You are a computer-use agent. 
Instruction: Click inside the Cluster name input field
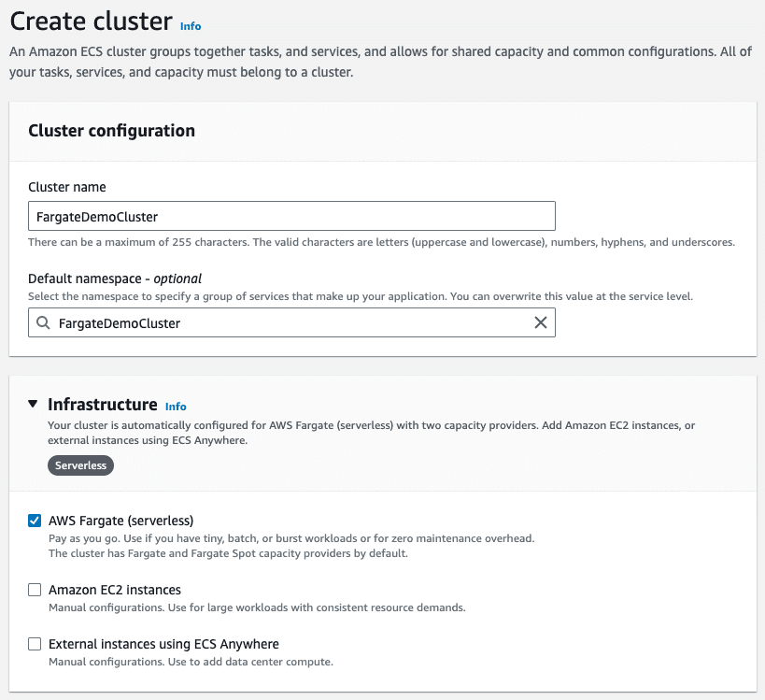click(290, 215)
